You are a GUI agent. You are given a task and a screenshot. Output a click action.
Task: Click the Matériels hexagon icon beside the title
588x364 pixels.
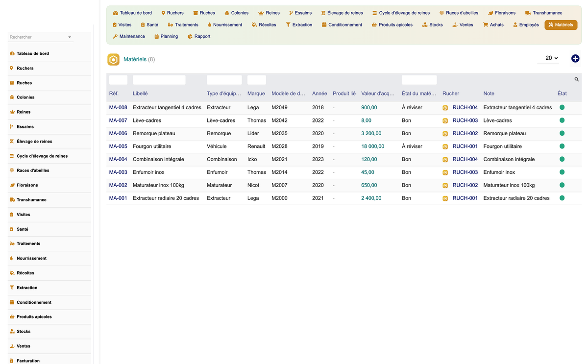114,59
